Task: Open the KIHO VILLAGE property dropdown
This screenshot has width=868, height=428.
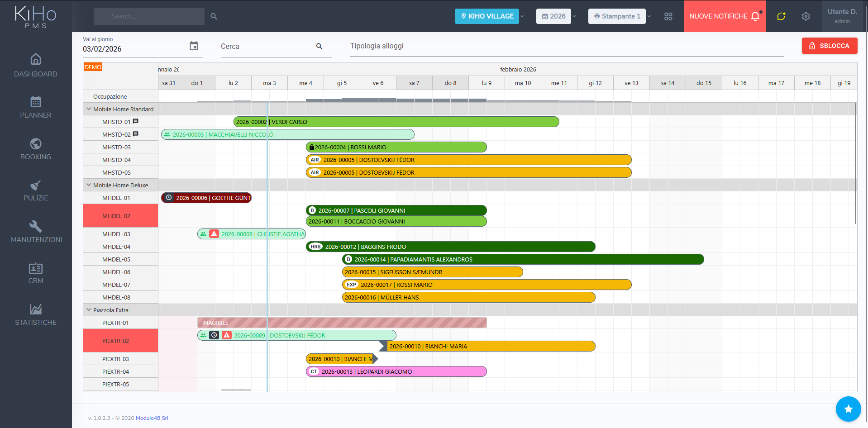Action: coord(490,16)
